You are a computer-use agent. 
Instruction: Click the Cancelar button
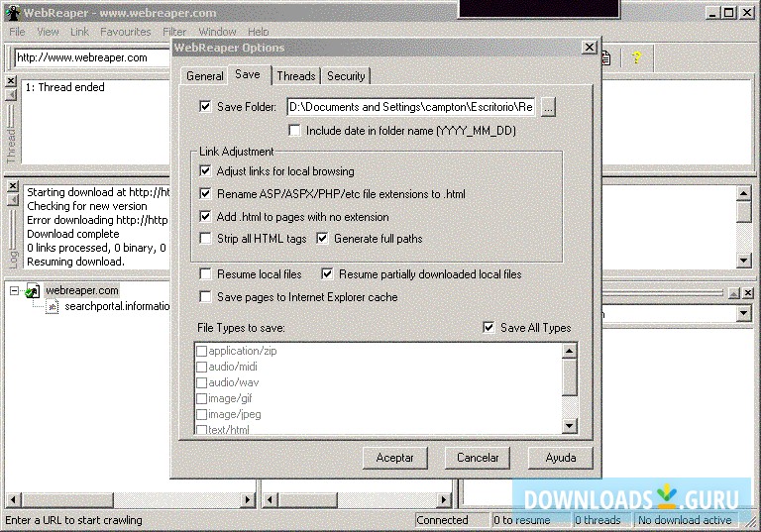tap(478, 458)
